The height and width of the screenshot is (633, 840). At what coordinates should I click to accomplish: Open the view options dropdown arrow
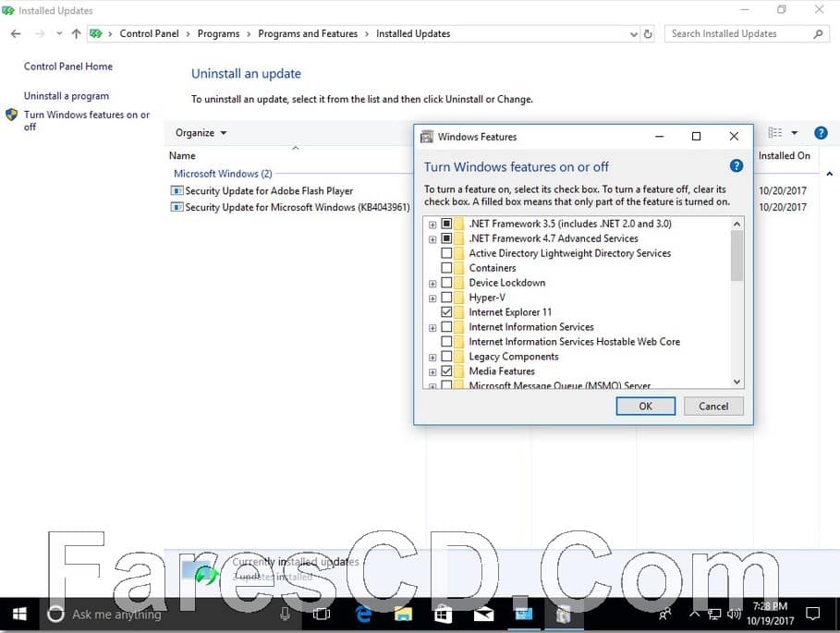click(795, 133)
